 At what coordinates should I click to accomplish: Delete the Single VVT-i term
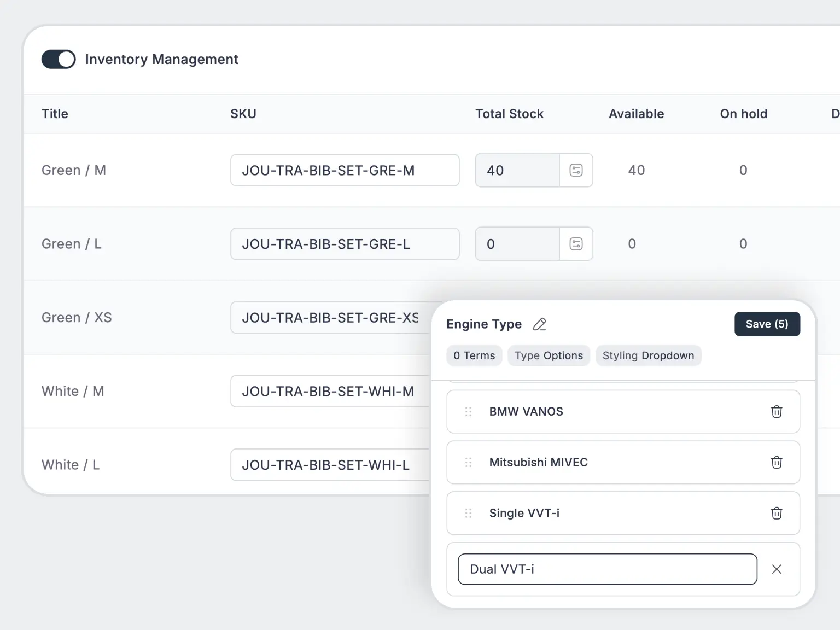pyautogui.click(x=777, y=513)
